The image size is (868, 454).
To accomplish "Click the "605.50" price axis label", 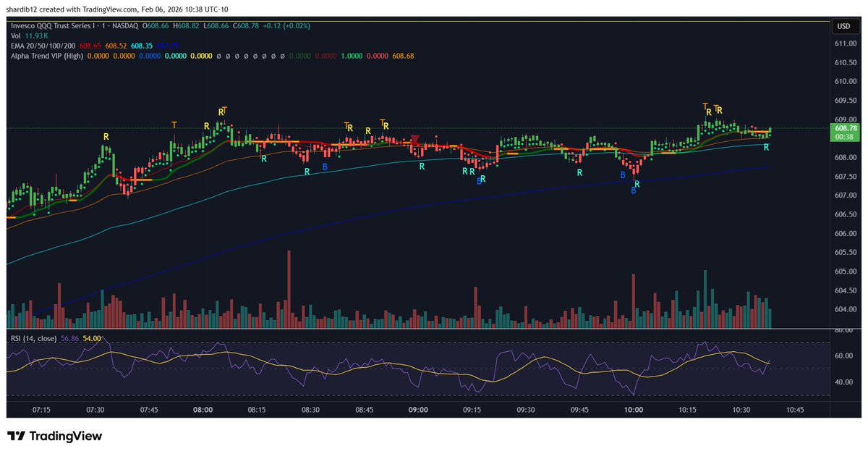I will pos(846,252).
